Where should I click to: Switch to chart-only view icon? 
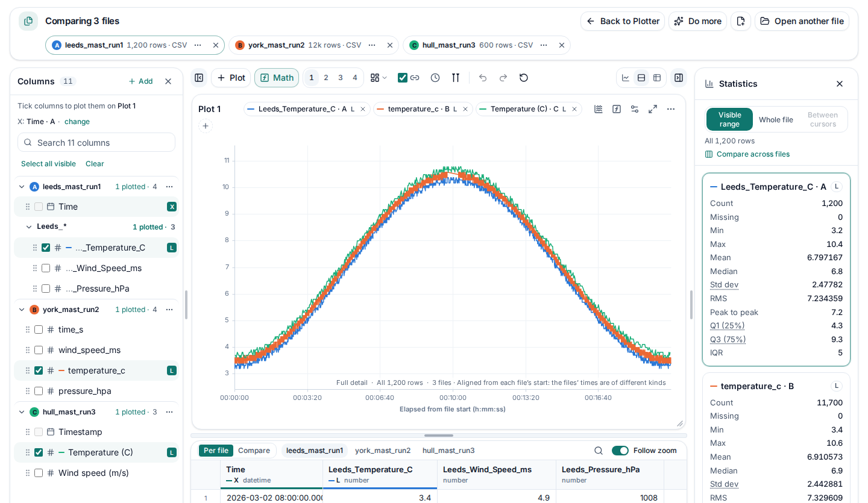pos(626,78)
